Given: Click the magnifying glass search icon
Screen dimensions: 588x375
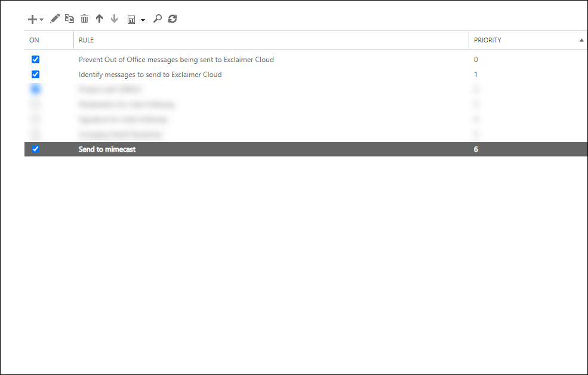Looking at the screenshot, I should click(158, 19).
